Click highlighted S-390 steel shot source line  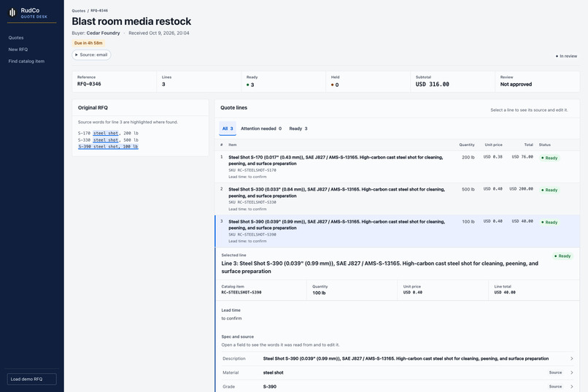(108, 147)
